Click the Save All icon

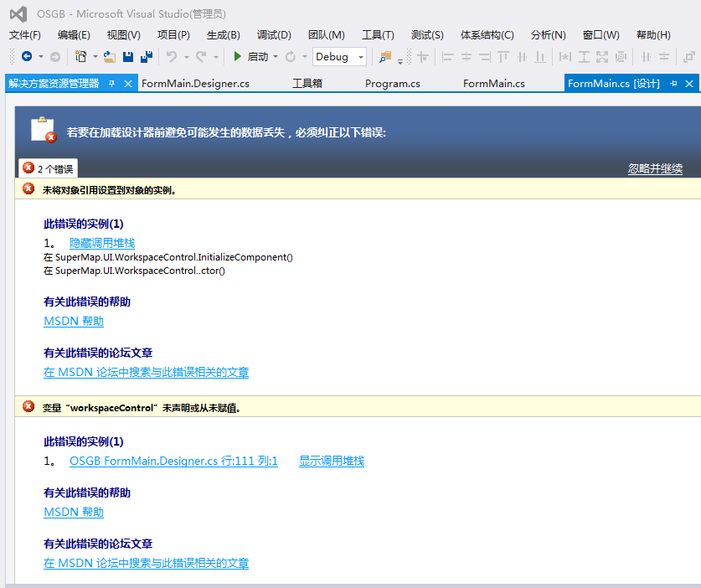click(147, 56)
